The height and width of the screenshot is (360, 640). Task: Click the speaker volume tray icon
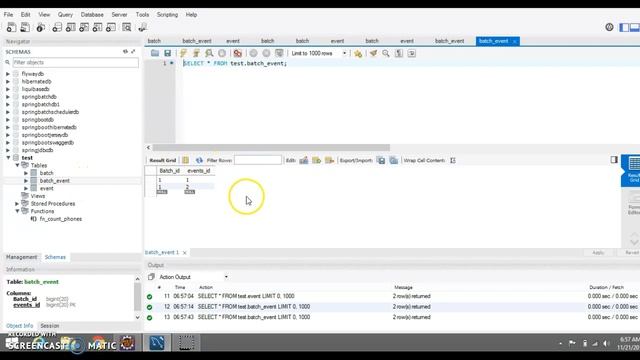606,343
